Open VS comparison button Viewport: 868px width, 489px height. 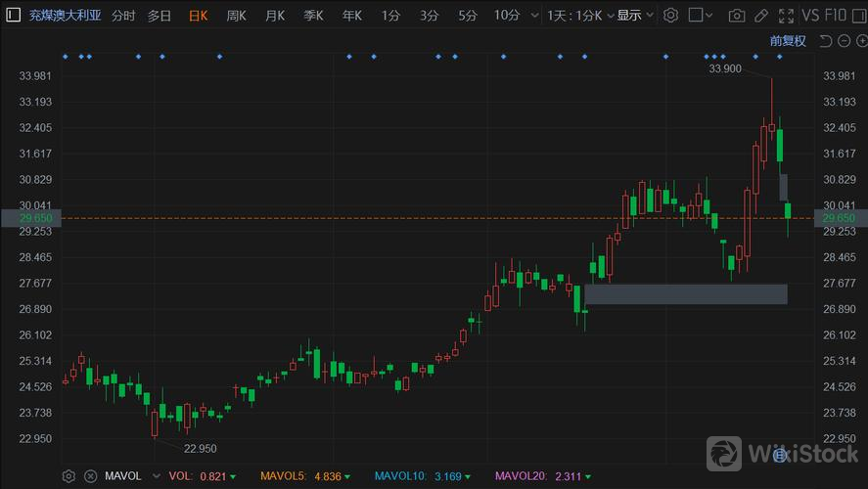(810, 16)
